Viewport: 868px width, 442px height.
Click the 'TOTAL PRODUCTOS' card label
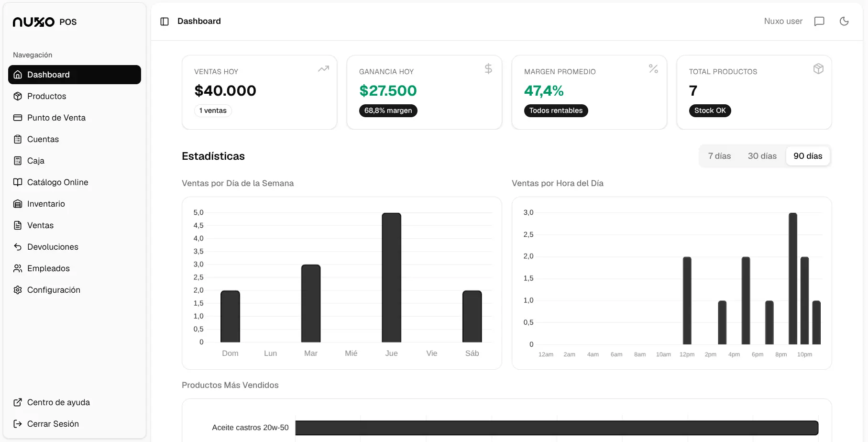coord(723,72)
